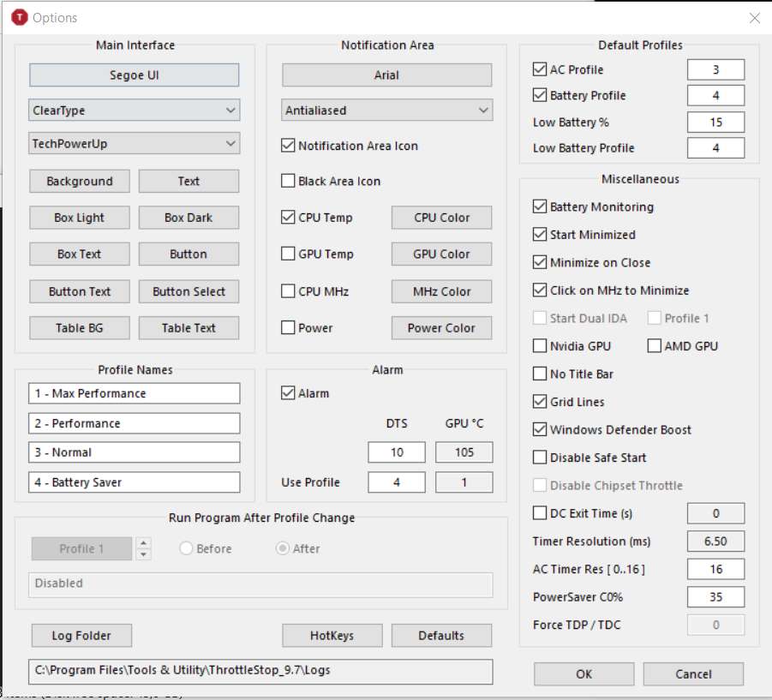
Task: Open the Arial font selector button
Action: click(x=386, y=75)
